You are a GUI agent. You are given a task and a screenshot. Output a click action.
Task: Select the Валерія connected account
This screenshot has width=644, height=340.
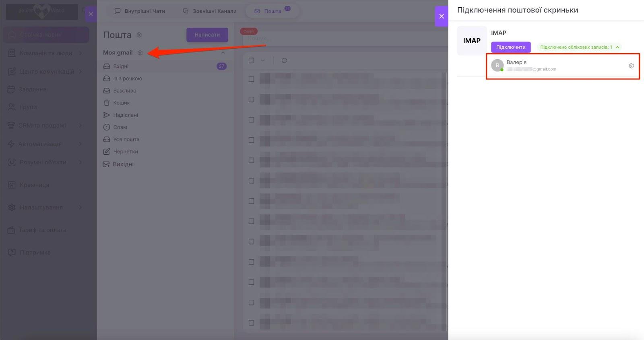pyautogui.click(x=563, y=66)
